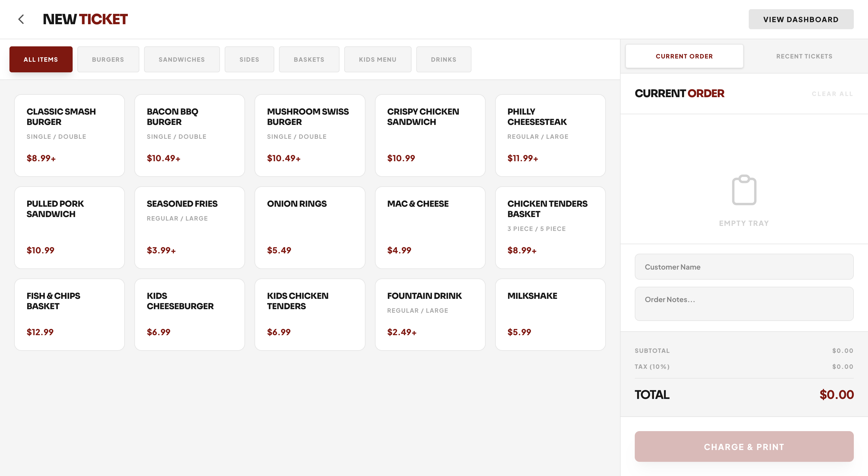Open the Sides category
Viewport: 868px width, 476px height.
(x=249, y=59)
